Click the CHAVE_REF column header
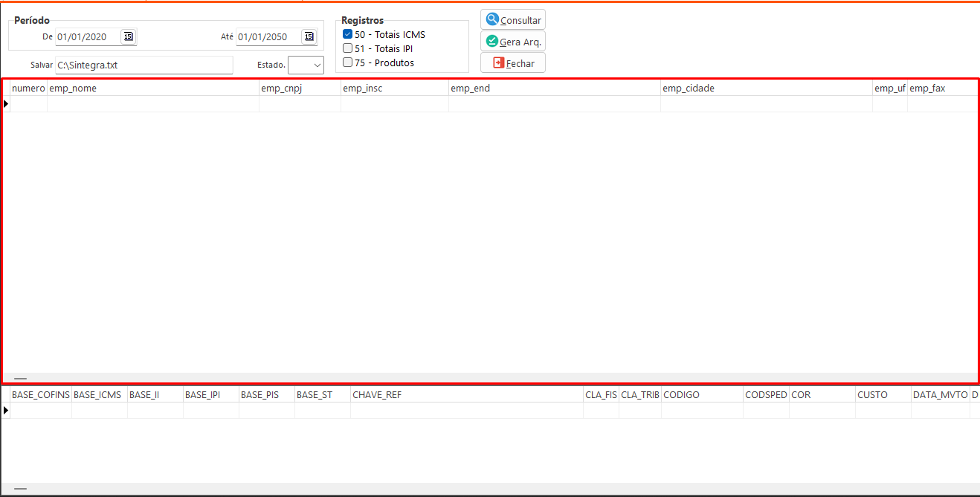The image size is (980, 497). pos(466,394)
